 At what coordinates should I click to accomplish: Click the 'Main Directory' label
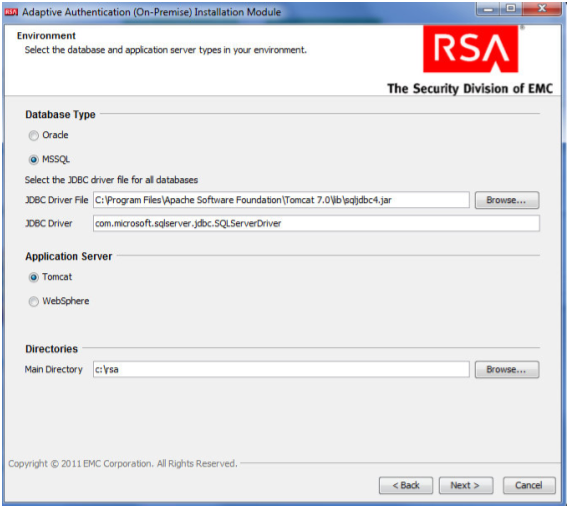54,369
